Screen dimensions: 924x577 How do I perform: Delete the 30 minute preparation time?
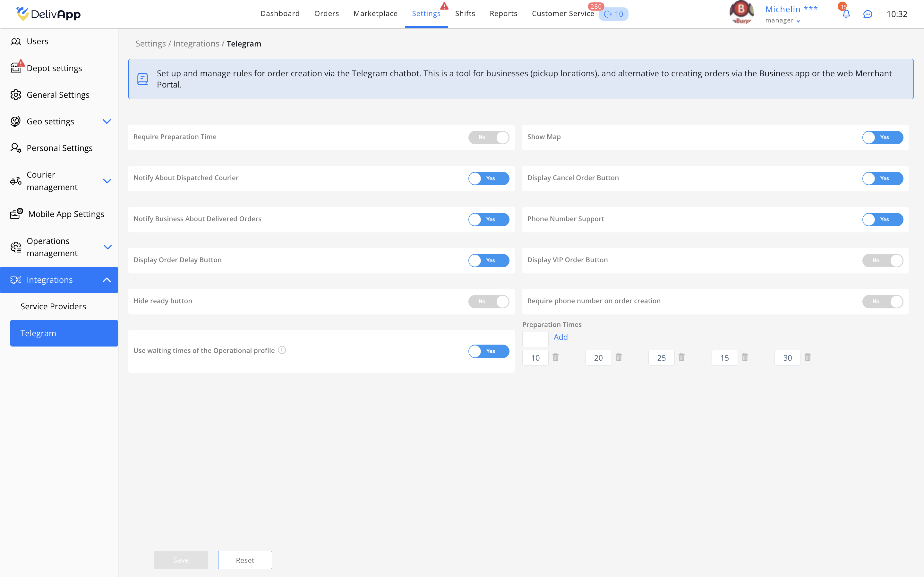(x=808, y=357)
